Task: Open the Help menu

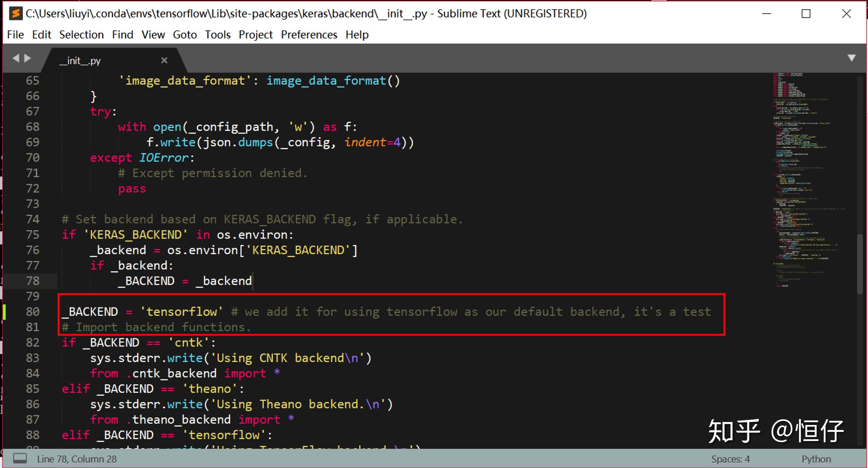Action: click(356, 35)
